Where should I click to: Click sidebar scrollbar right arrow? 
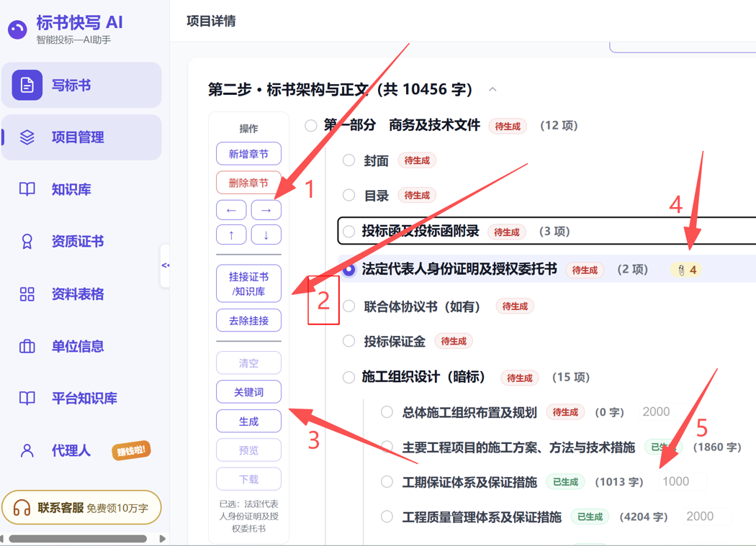(x=163, y=538)
